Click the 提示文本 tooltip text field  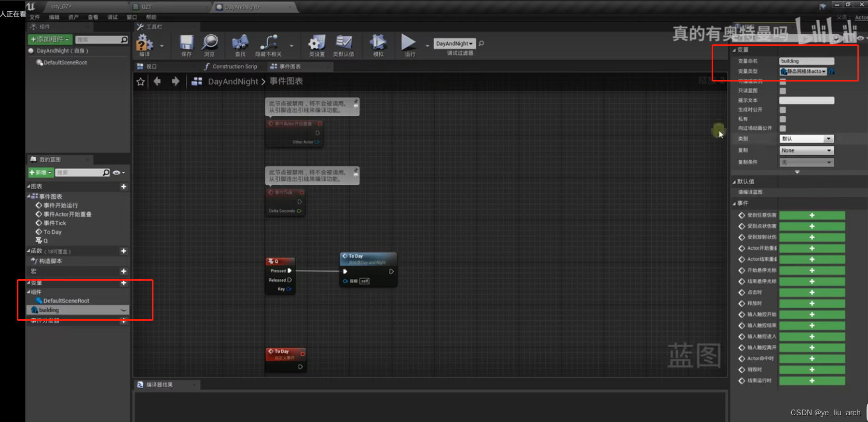[807, 100]
